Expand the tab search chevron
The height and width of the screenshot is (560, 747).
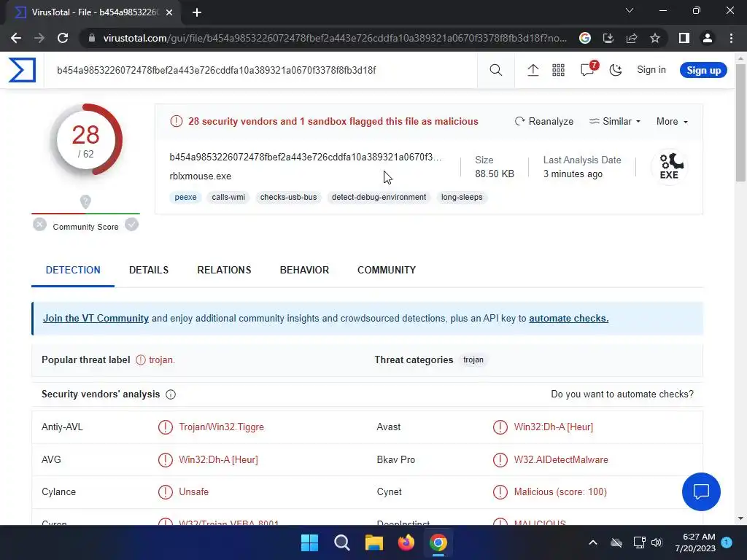[630, 10]
